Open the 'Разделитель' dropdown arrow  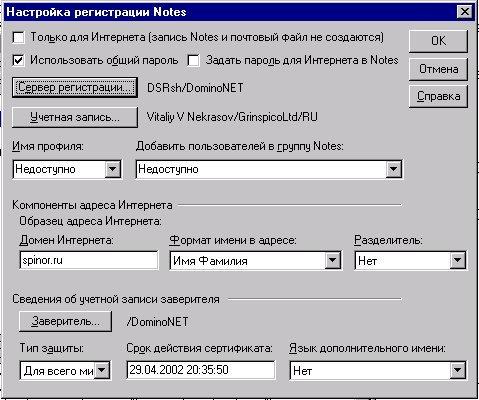coord(458,260)
